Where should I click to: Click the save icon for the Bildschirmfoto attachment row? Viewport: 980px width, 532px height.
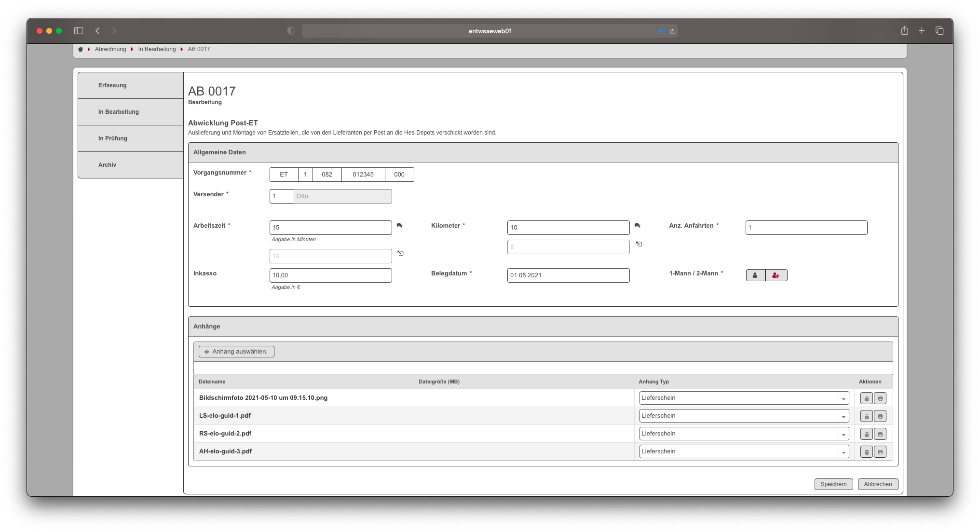880,398
